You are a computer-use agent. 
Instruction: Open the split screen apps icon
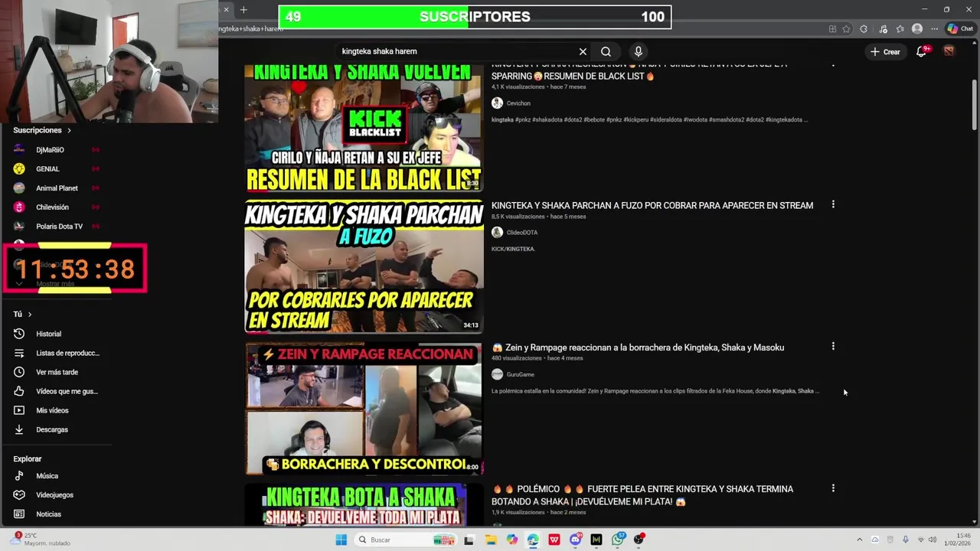coord(832,29)
